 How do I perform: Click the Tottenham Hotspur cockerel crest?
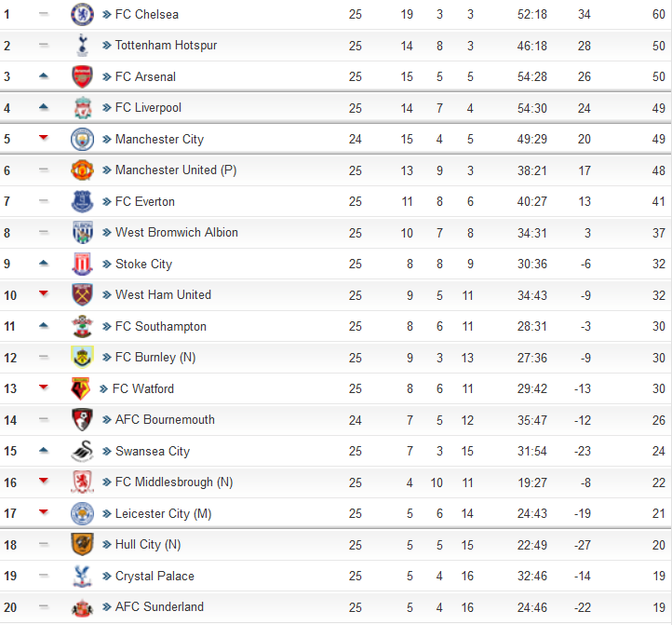tap(82, 46)
